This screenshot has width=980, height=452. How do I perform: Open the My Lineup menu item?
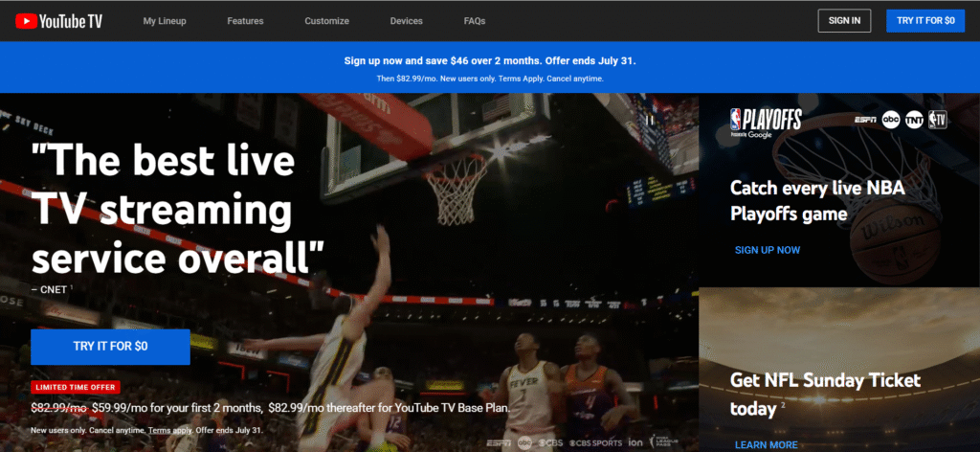coord(165,21)
